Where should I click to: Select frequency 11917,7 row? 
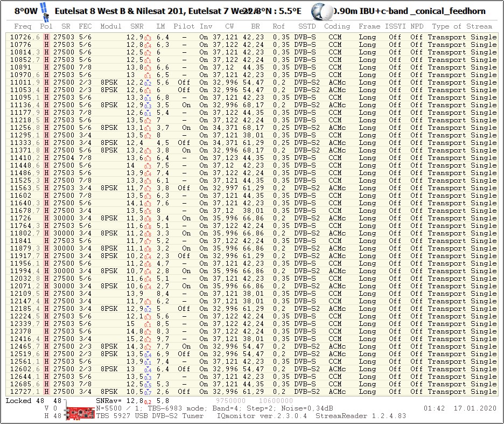(252, 256)
